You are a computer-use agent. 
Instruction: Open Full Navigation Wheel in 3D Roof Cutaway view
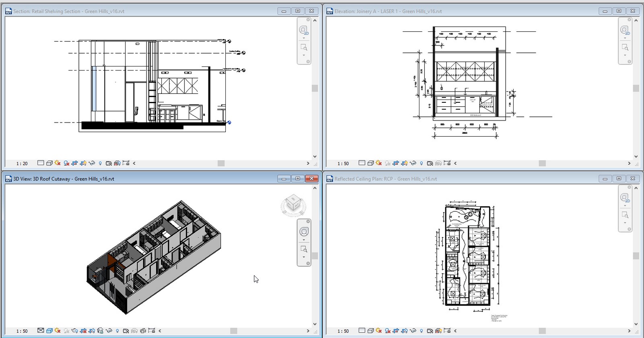304,232
